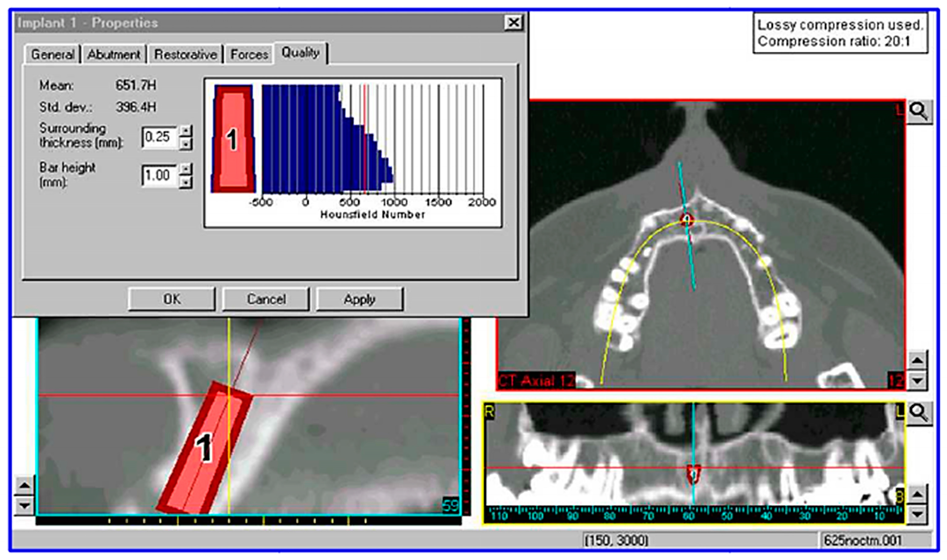Click the cross-section view down arrow
Image resolution: width=947 pixels, height=560 pixels.
(x=24, y=506)
